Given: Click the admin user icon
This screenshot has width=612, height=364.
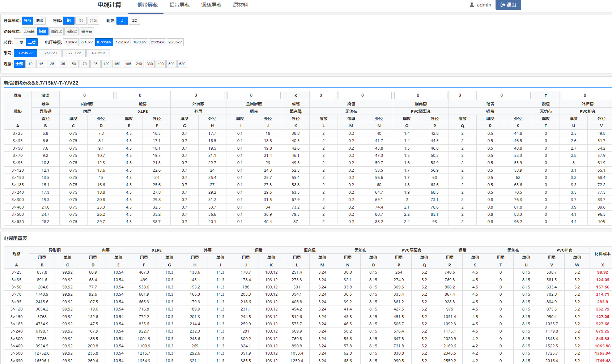Looking at the screenshot, I should 472,5.
